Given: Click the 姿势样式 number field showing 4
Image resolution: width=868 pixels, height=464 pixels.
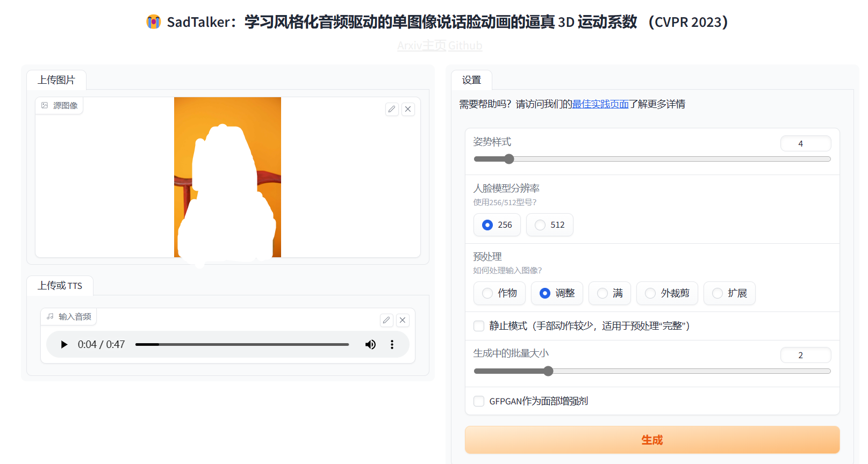Looking at the screenshot, I should pyautogui.click(x=806, y=143).
